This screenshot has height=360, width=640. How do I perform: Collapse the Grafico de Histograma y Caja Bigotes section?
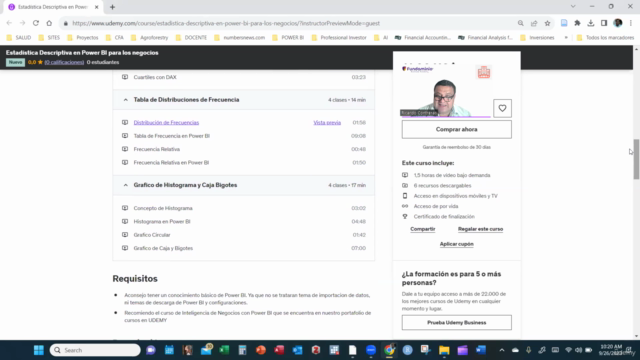[125, 185]
